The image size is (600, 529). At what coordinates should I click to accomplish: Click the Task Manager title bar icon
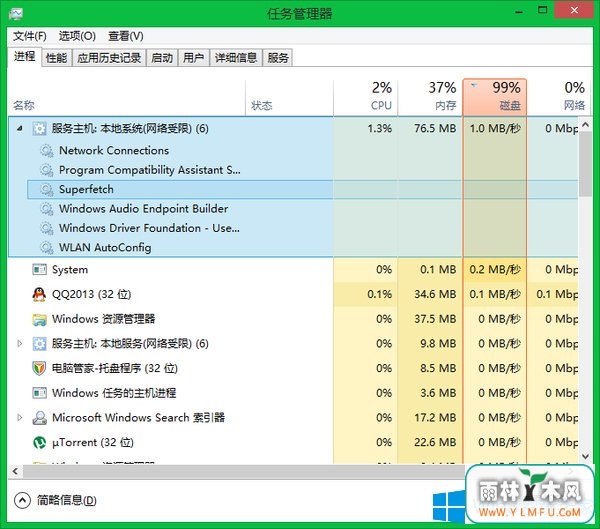point(16,14)
